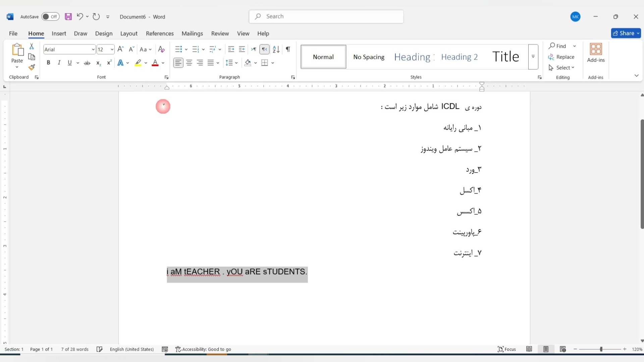Click the Increase Indent icon

tap(242, 50)
